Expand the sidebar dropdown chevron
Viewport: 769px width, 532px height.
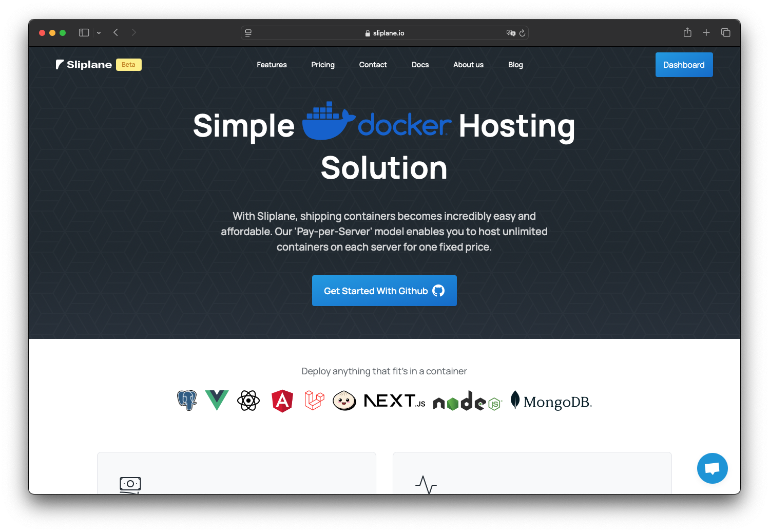(x=99, y=33)
